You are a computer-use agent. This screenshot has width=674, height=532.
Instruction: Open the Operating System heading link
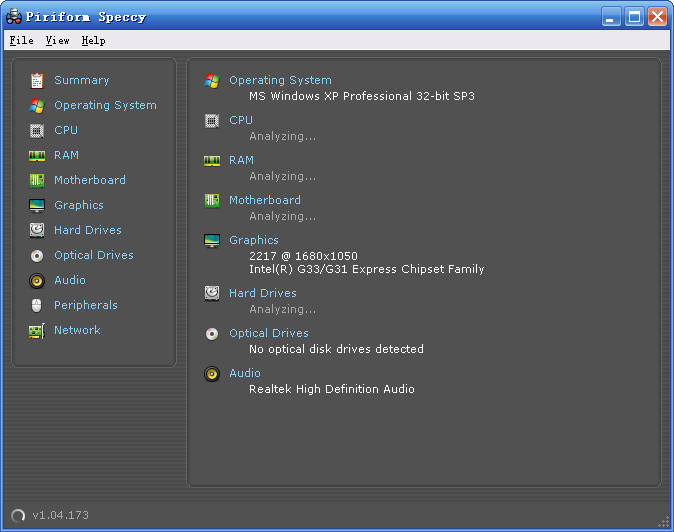280,80
